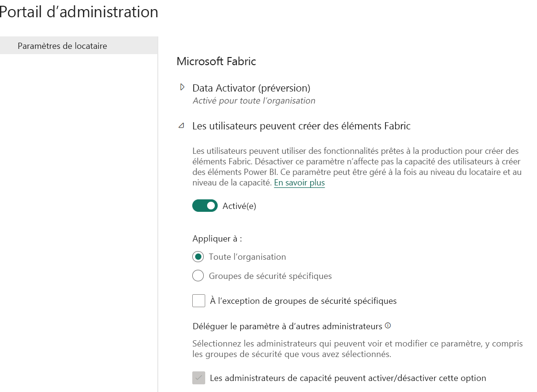
Task: Expand the Data Activator setting arrow
Action: [x=182, y=87]
